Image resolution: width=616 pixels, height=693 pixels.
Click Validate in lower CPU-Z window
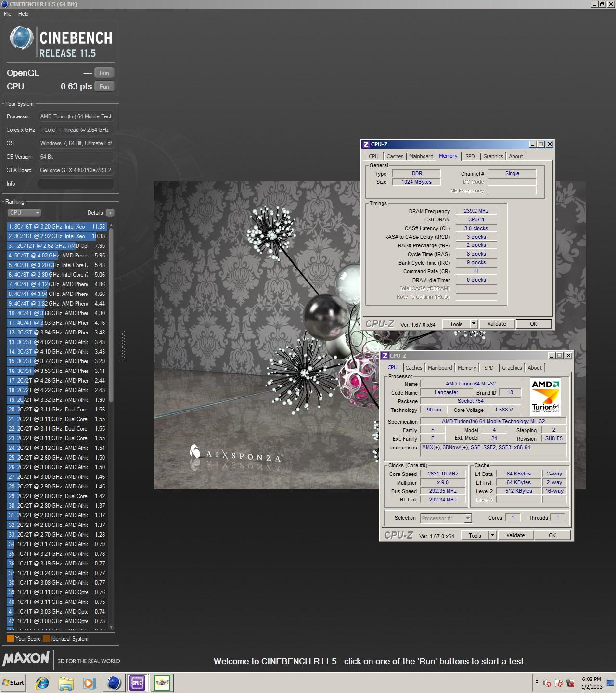click(515, 535)
